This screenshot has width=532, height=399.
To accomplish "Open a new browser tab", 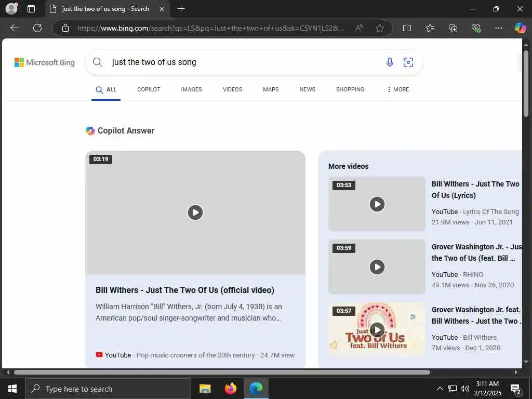I will coord(181,9).
